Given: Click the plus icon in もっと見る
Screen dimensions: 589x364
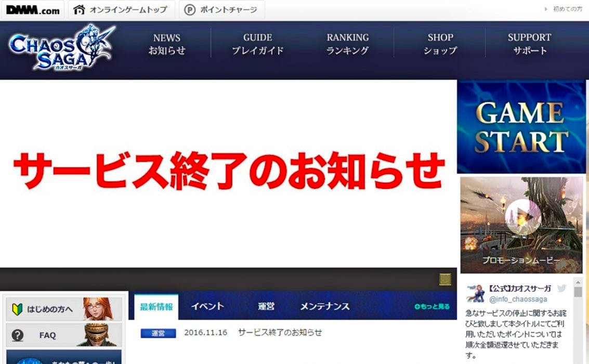Looking at the screenshot, I should 417,306.
